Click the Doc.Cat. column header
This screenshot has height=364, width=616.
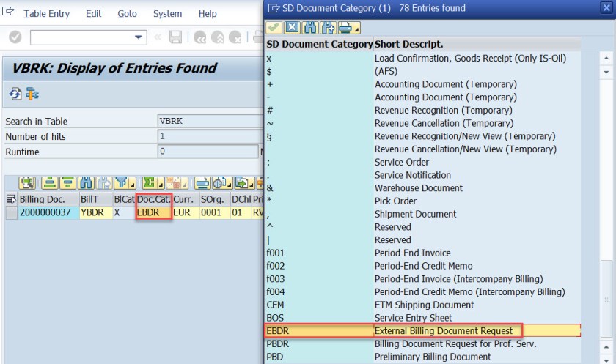coord(154,199)
